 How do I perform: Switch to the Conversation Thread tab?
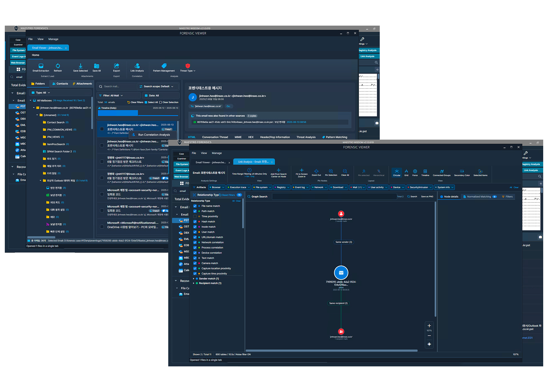tap(215, 137)
